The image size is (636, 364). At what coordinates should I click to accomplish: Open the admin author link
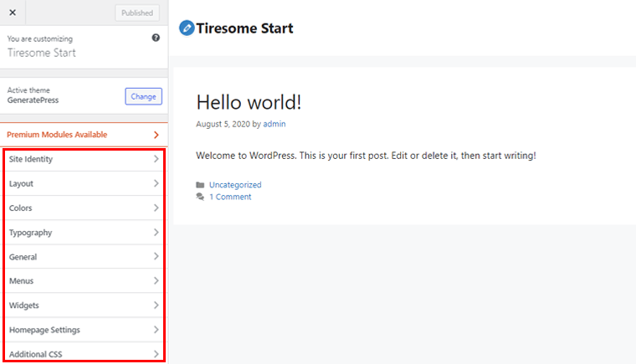[274, 124]
